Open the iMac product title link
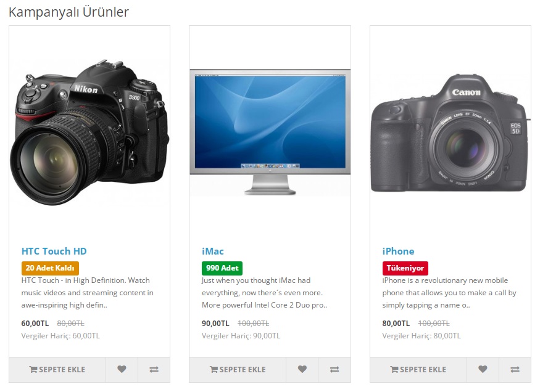548x392 pixels. coord(212,251)
